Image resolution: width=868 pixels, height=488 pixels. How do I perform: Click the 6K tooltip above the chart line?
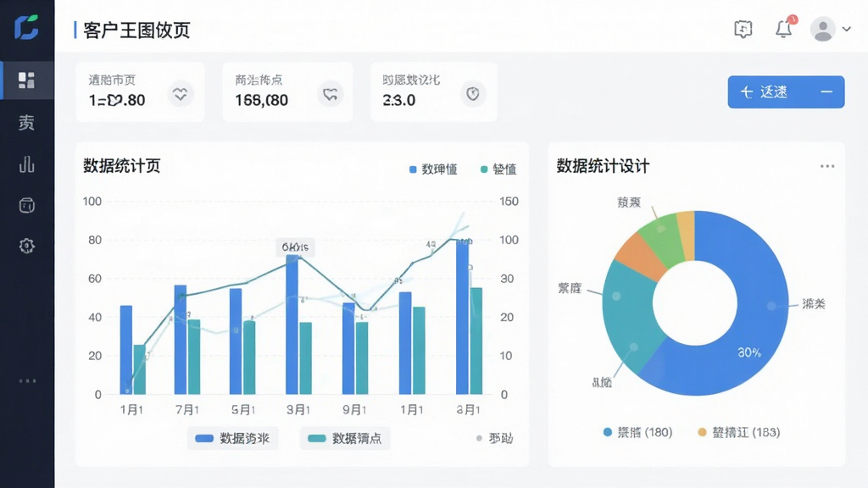pos(295,247)
